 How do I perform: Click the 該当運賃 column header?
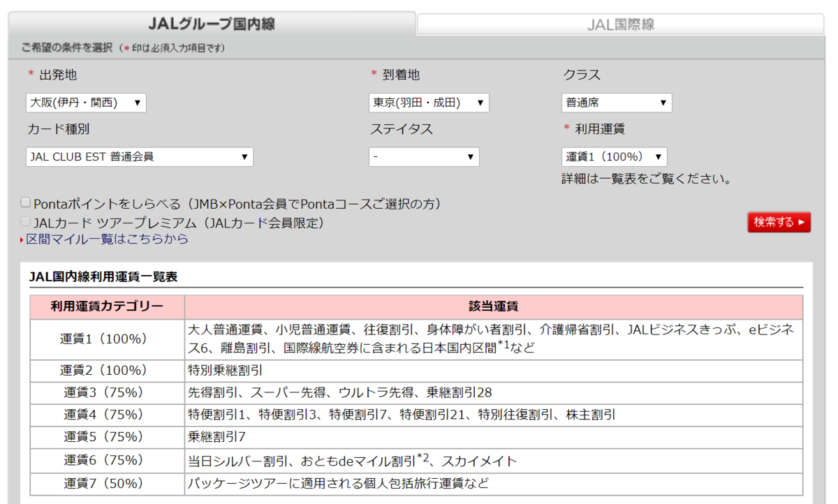point(494,306)
